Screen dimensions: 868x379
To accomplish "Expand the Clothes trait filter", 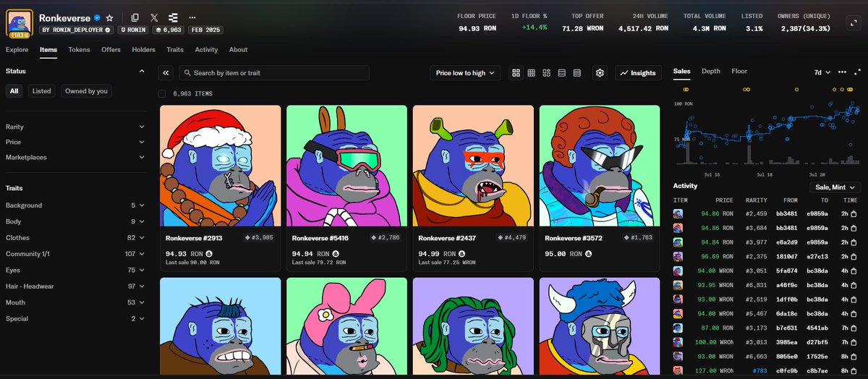I will tap(75, 237).
